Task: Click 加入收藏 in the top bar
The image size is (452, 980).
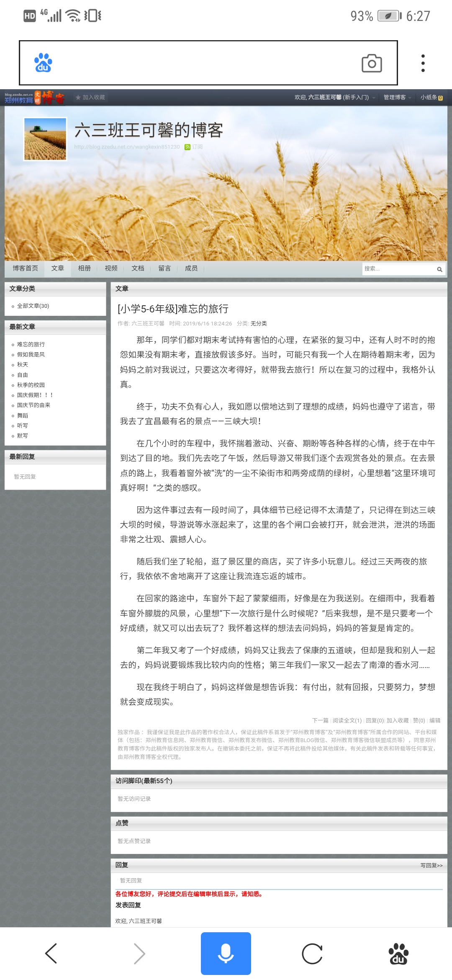Action: (90, 98)
